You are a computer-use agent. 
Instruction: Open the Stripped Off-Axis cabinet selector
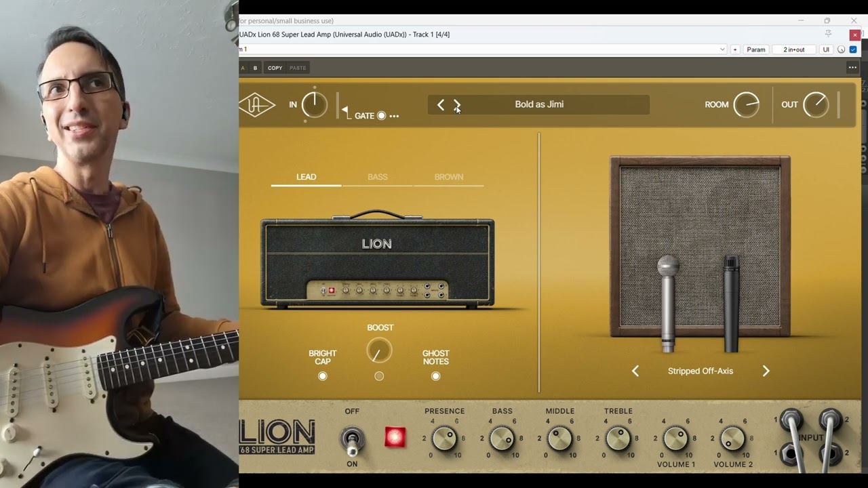701,371
